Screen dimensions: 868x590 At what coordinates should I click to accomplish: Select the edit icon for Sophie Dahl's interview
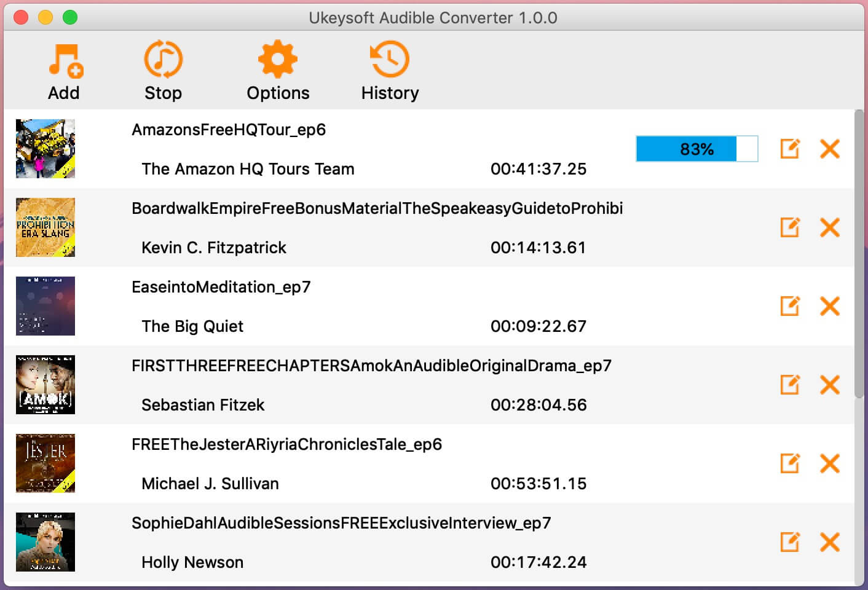[791, 542]
